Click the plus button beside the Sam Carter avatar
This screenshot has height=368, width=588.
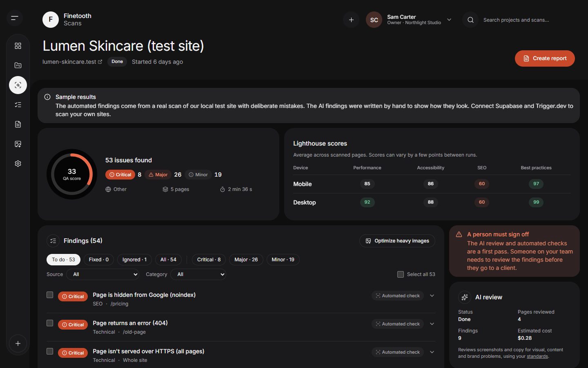point(351,20)
